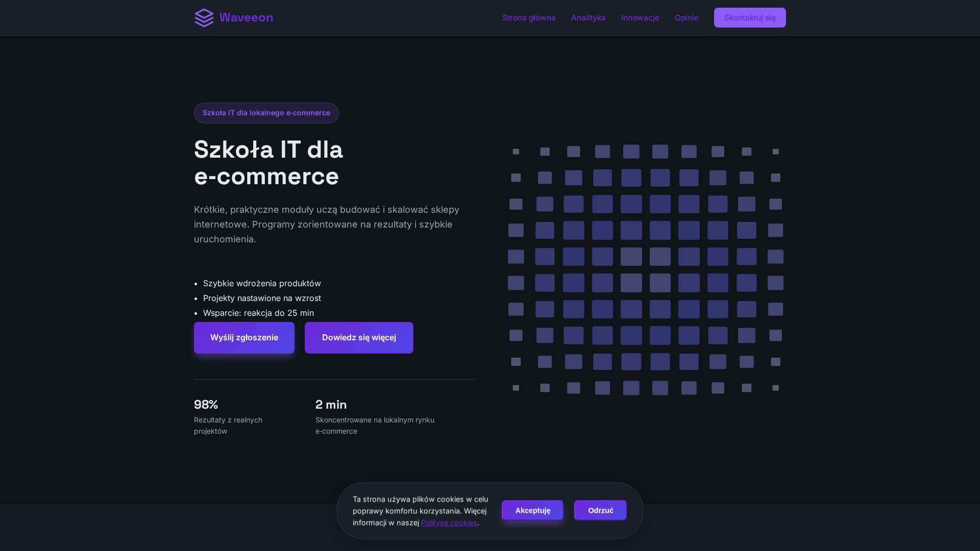Click the cookie notice text Ta strona używa plików
The width and height of the screenshot is (980, 551).
(x=420, y=511)
